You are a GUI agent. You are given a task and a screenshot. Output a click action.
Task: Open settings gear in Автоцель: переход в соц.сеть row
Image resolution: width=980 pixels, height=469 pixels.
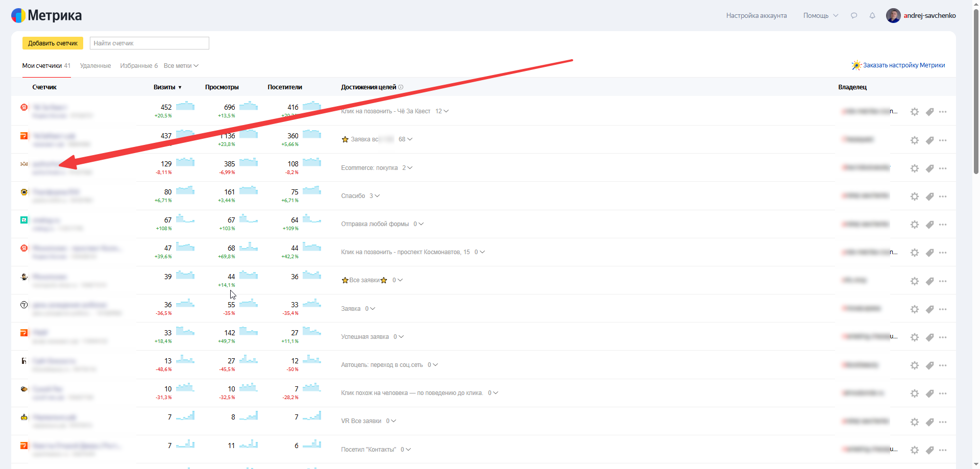915,365
